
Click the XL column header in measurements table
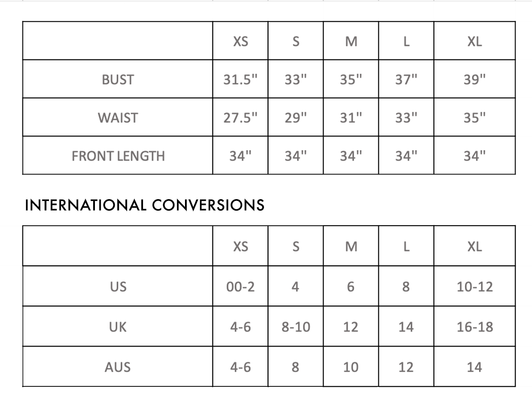pos(475,42)
